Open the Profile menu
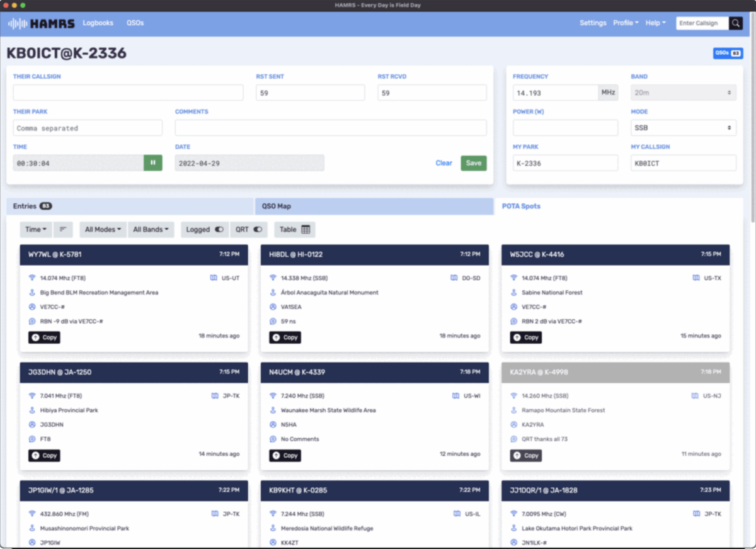This screenshot has height=549, width=756. [625, 23]
